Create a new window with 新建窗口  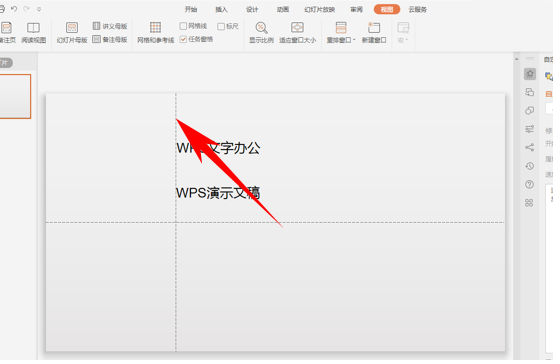(374, 33)
